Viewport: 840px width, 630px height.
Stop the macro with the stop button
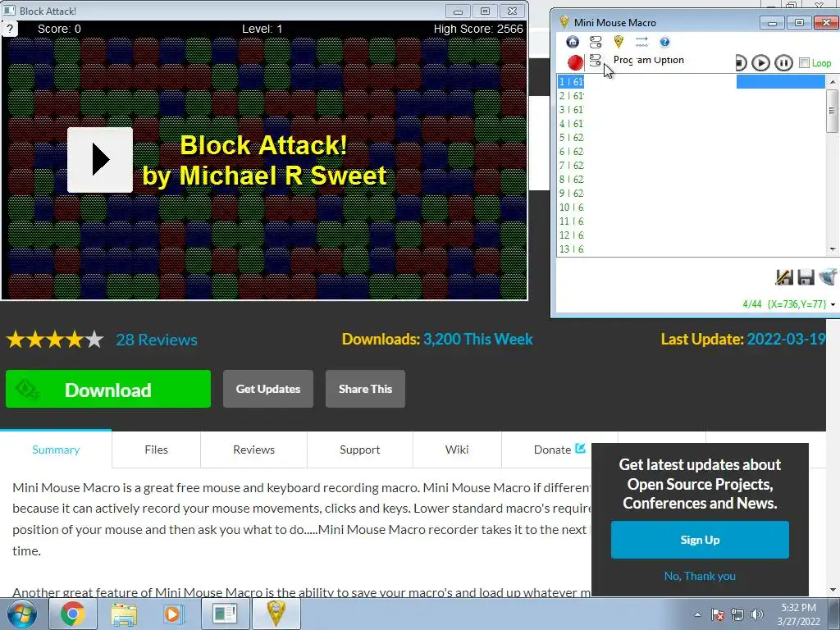point(741,62)
